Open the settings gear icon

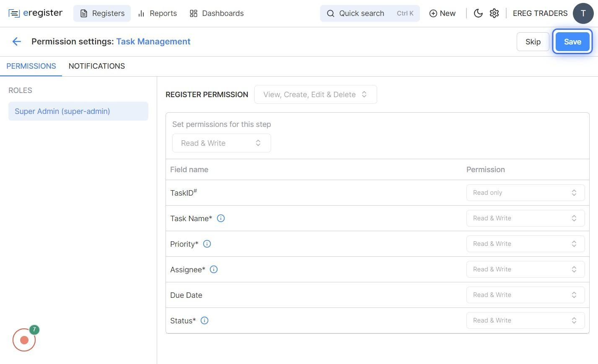click(494, 13)
